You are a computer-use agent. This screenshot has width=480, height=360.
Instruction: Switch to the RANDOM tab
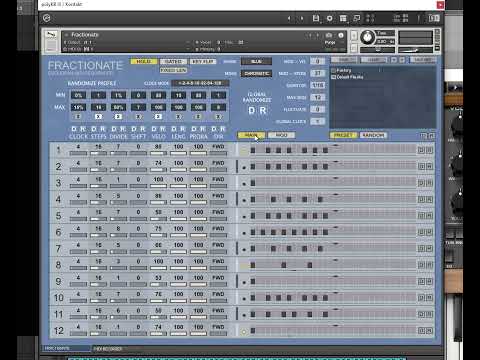pos(373,135)
